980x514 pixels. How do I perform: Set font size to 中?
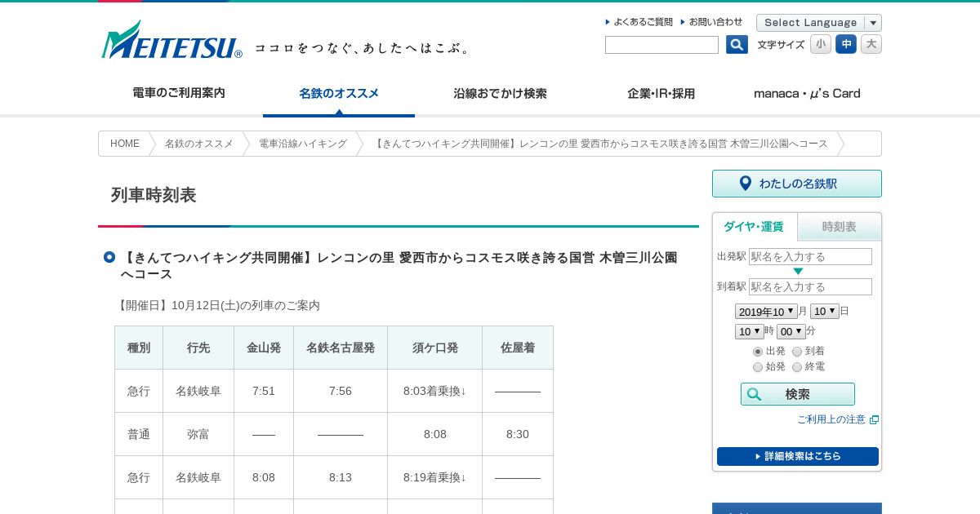click(846, 44)
